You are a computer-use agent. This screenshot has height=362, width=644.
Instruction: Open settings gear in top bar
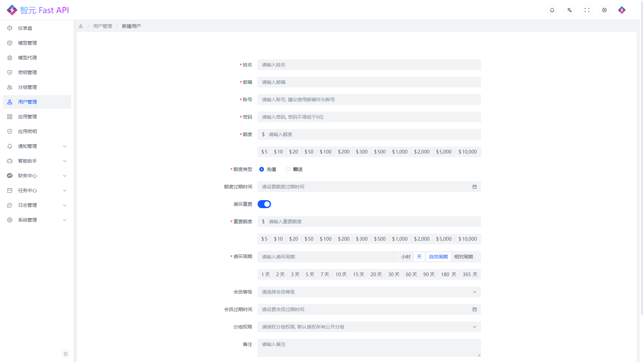(x=604, y=10)
